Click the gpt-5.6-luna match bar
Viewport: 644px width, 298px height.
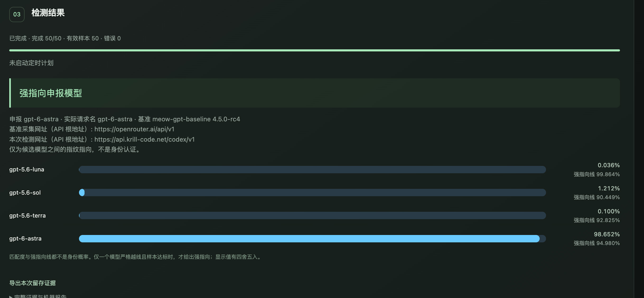click(312, 170)
